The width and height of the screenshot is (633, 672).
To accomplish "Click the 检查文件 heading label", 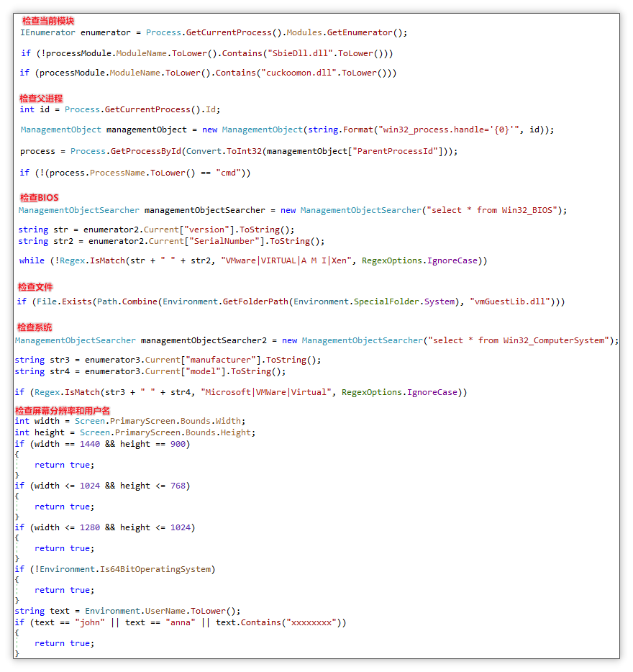I will tap(35, 286).
